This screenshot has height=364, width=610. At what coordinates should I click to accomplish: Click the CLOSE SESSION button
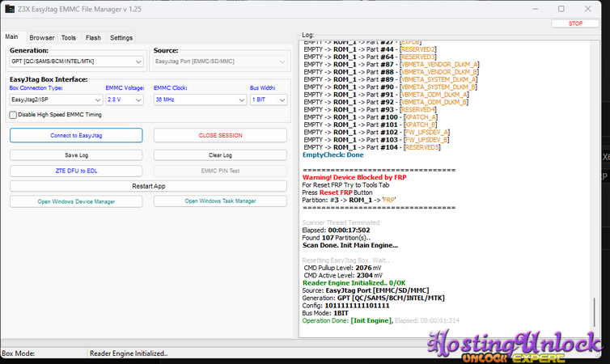(x=220, y=135)
